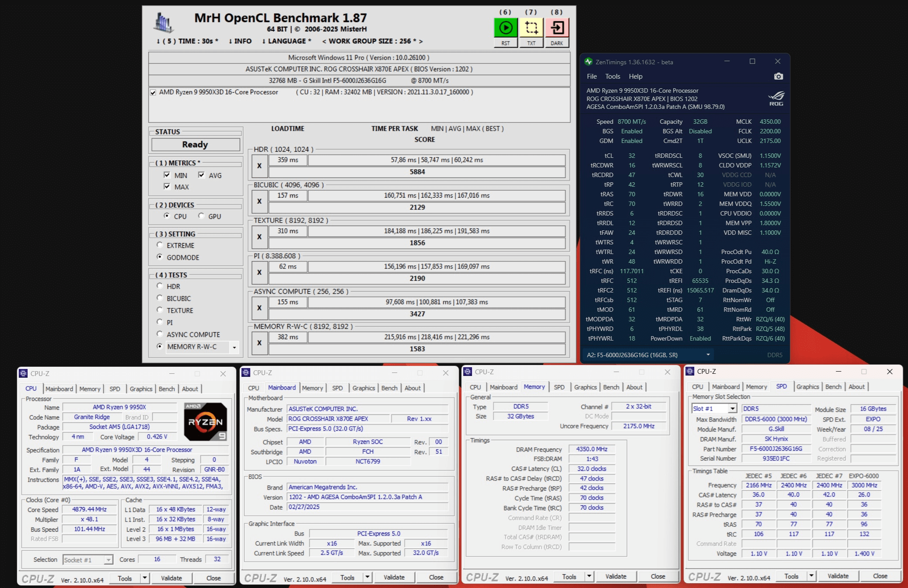Select the CPU device radio button
Image resolution: width=908 pixels, height=588 pixels.
pos(167,216)
